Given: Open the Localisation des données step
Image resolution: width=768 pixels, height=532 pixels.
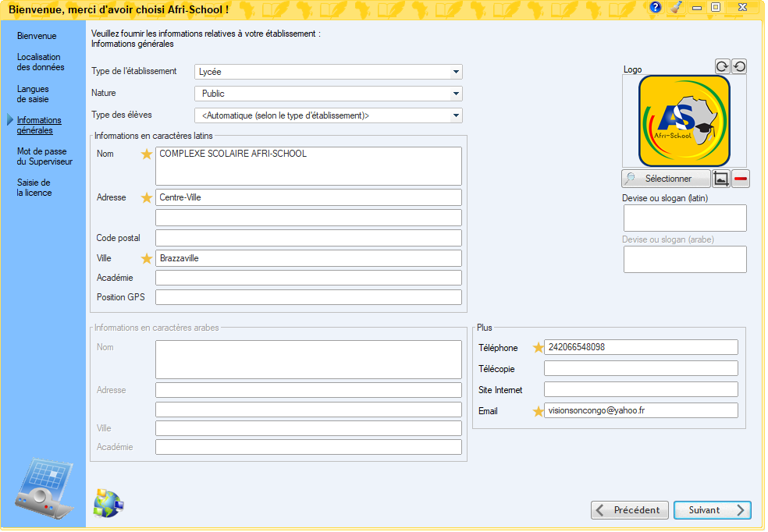Looking at the screenshot, I should pyautogui.click(x=41, y=62).
